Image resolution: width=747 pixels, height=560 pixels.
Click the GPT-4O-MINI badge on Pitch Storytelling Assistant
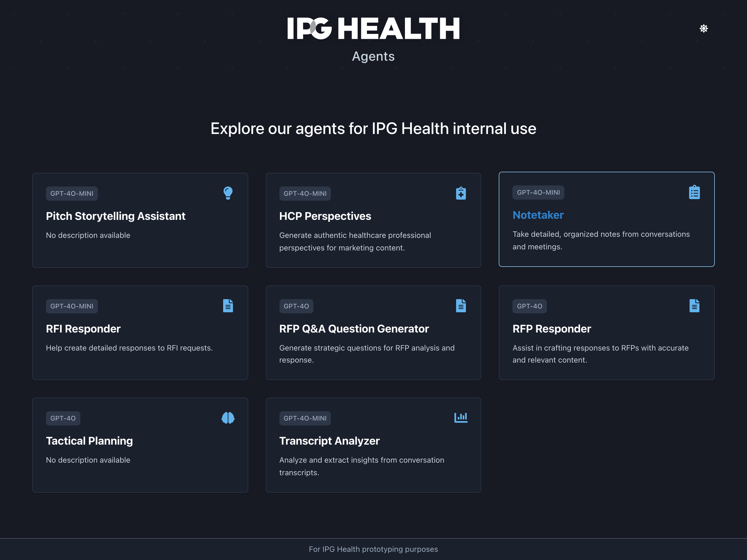pyautogui.click(x=72, y=194)
